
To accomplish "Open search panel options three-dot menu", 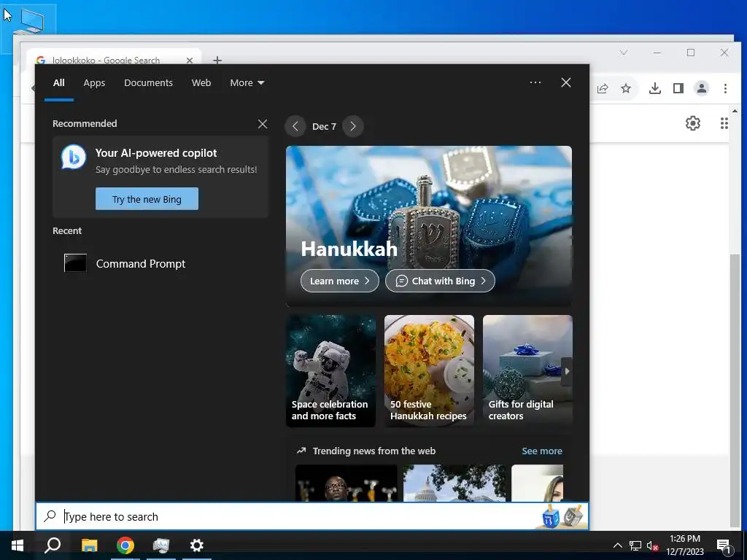I will coord(535,82).
